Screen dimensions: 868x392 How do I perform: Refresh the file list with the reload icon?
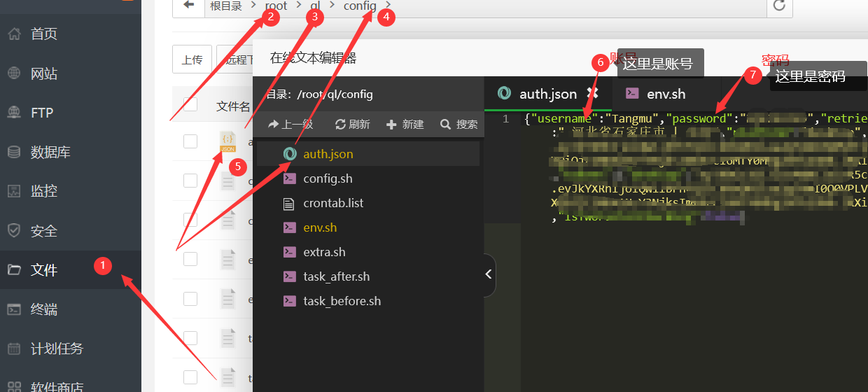coord(780,6)
